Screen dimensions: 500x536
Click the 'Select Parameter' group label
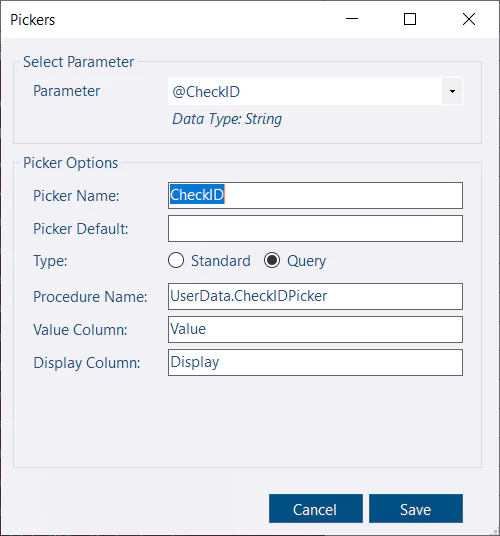point(79,62)
